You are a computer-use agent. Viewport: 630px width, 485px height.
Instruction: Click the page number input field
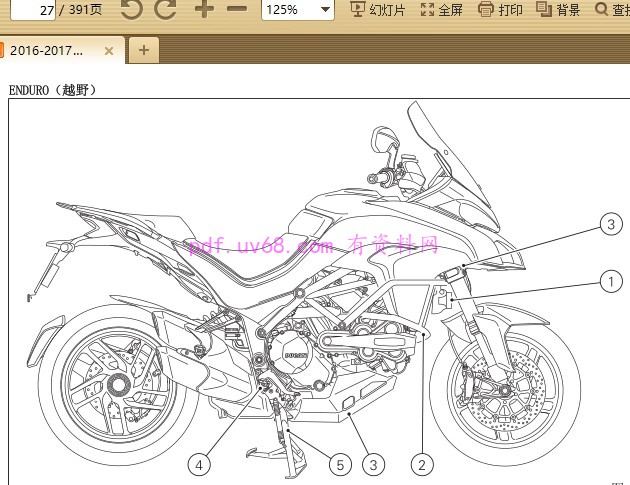[33, 9]
